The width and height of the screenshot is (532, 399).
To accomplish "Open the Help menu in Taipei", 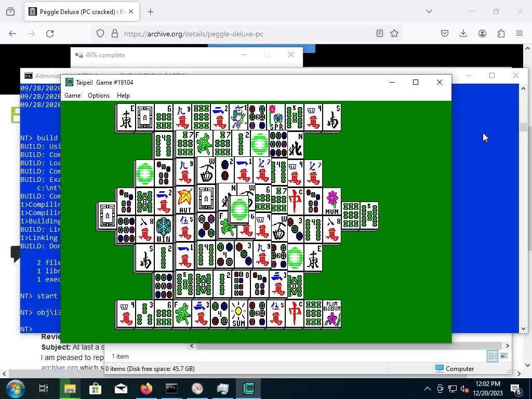I will point(123,96).
